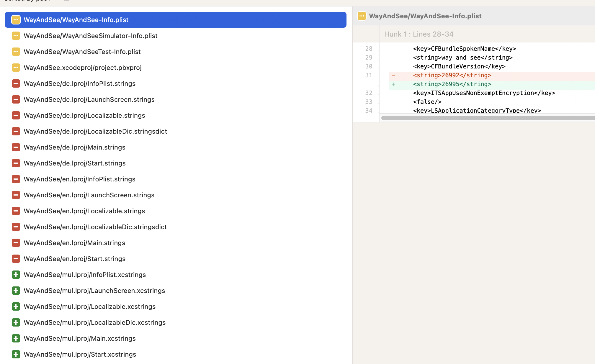Select de.lproj/Start.strings in list

click(x=74, y=163)
